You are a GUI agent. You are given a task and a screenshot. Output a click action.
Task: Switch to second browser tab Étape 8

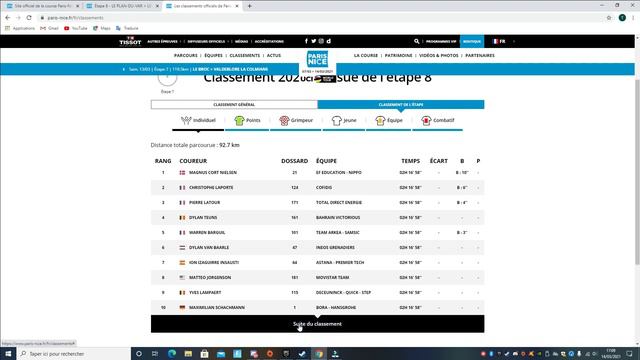click(121, 6)
